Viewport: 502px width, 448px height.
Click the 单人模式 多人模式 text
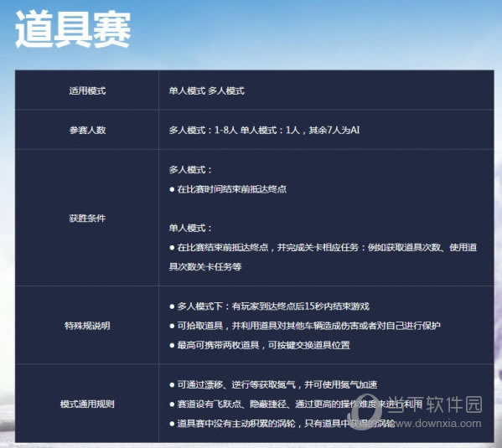point(206,91)
